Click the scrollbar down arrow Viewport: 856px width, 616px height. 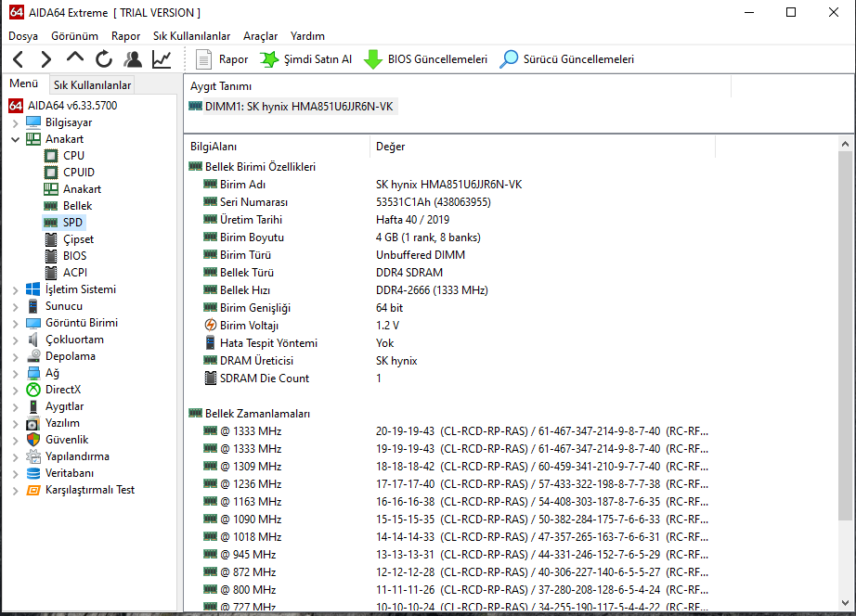pyautogui.click(x=845, y=603)
